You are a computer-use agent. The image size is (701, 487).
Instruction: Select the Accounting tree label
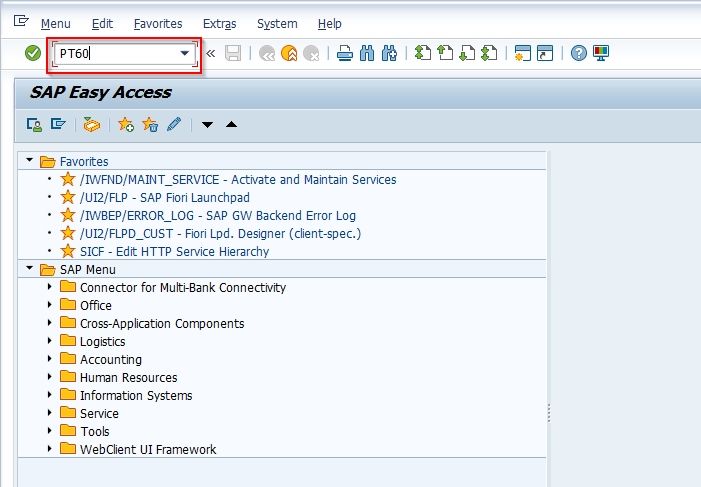[110, 360]
